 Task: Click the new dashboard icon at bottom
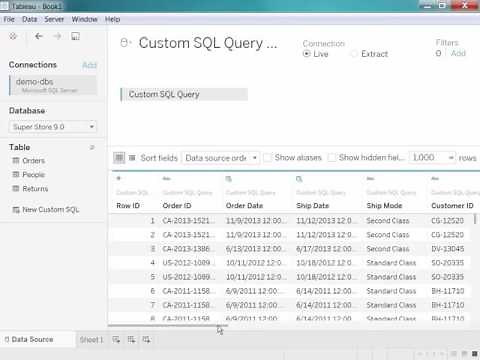coord(131,340)
